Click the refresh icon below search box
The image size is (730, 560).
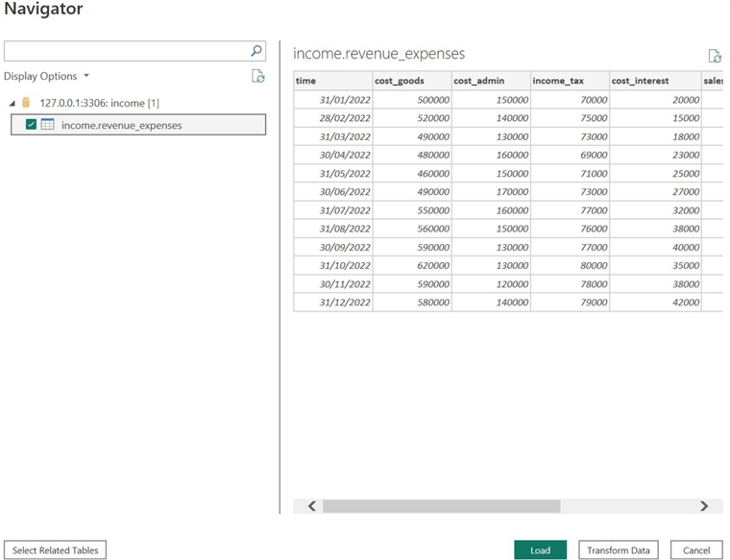tap(257, 77)
